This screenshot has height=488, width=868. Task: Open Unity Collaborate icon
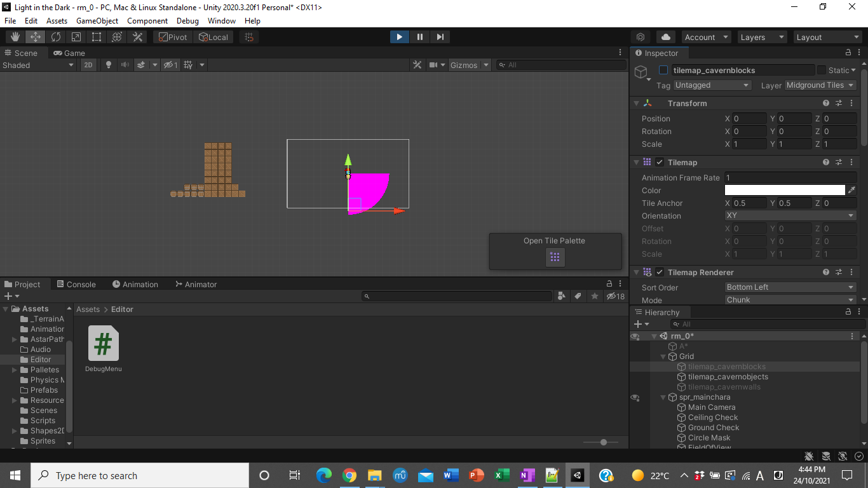641,37
